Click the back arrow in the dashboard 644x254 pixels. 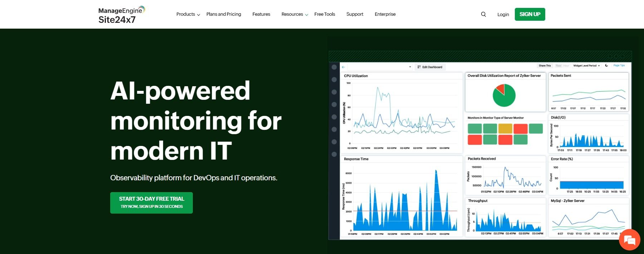(x=343, y=67)
